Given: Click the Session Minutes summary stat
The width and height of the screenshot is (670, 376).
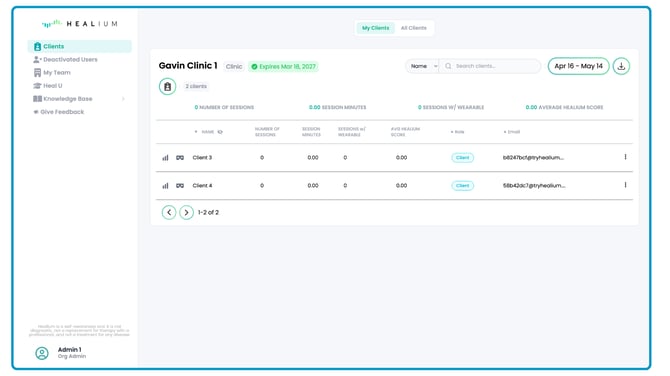Looking at the screenshot, I should click(338, 107).
